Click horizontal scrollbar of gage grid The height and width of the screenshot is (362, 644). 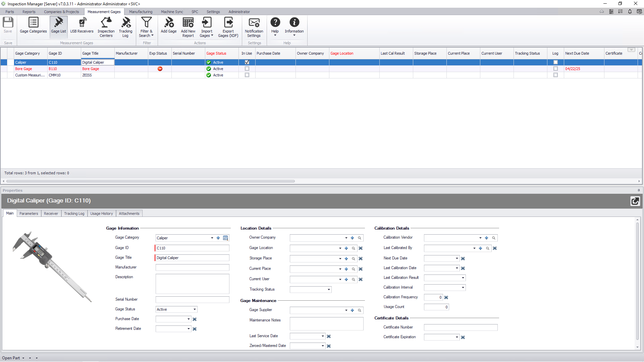pyautogui.click(x=150, y=181)
